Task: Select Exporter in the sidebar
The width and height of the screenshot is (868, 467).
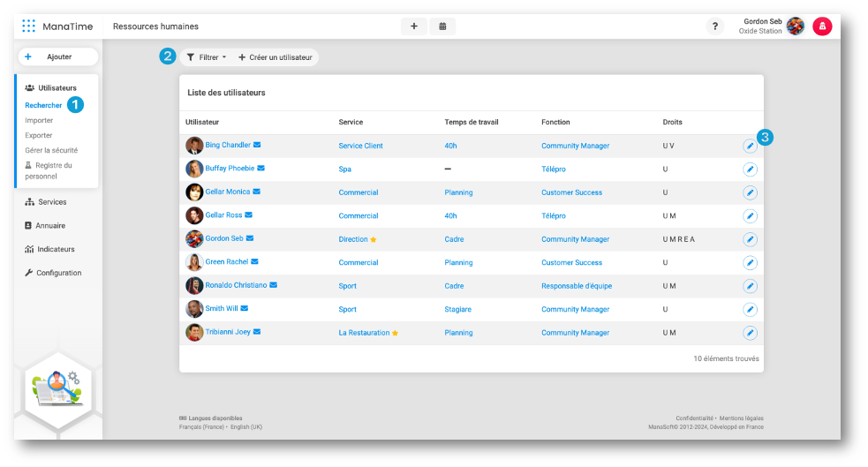Action: [x=38, y=135]
